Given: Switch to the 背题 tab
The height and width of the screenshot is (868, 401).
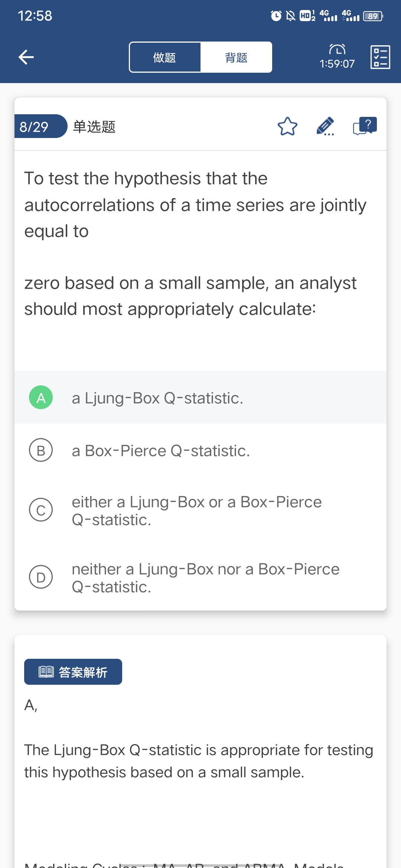Looking at the screenshot, I should pos(236,57).
